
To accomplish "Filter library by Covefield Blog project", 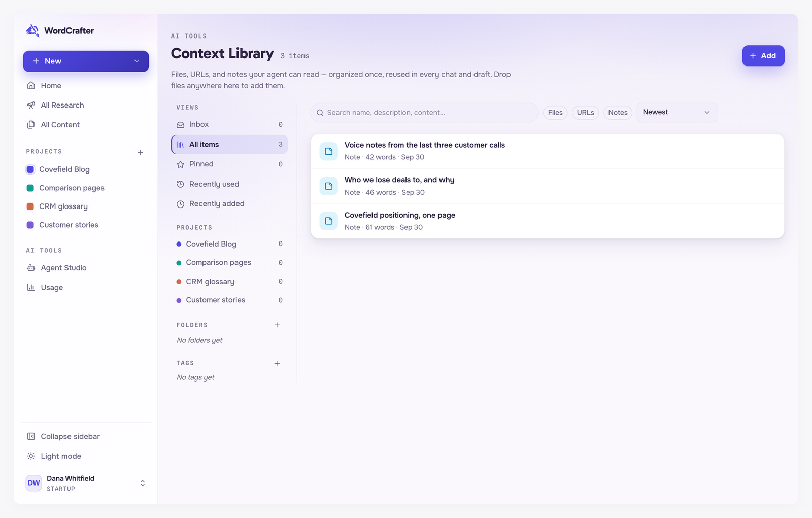I will (x=229, y=244).
